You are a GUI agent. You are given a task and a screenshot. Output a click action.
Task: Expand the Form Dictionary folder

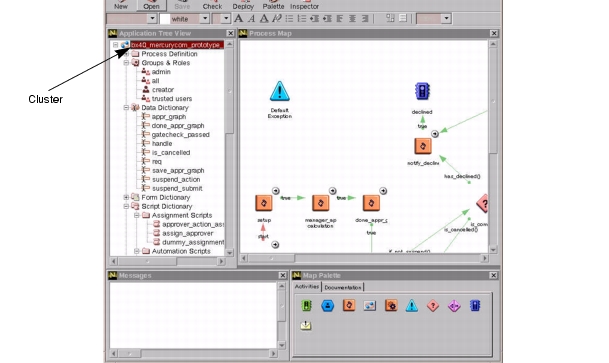[x=126, y=197]
